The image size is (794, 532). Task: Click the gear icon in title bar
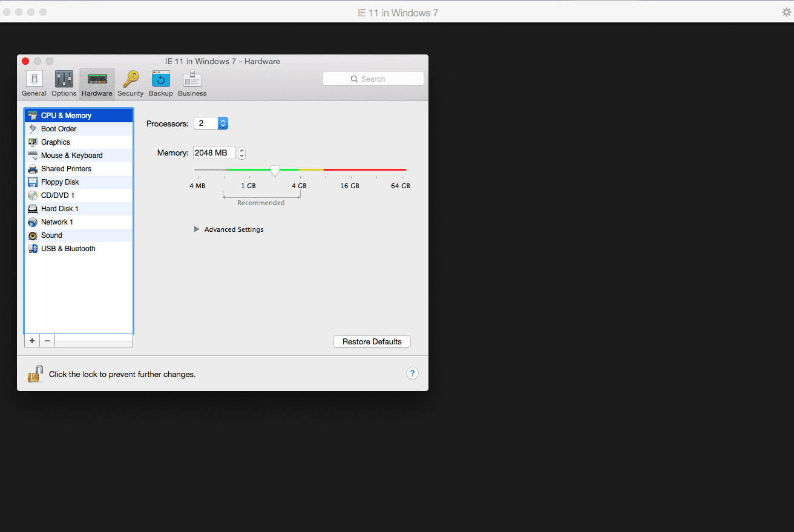click(786, 12)
